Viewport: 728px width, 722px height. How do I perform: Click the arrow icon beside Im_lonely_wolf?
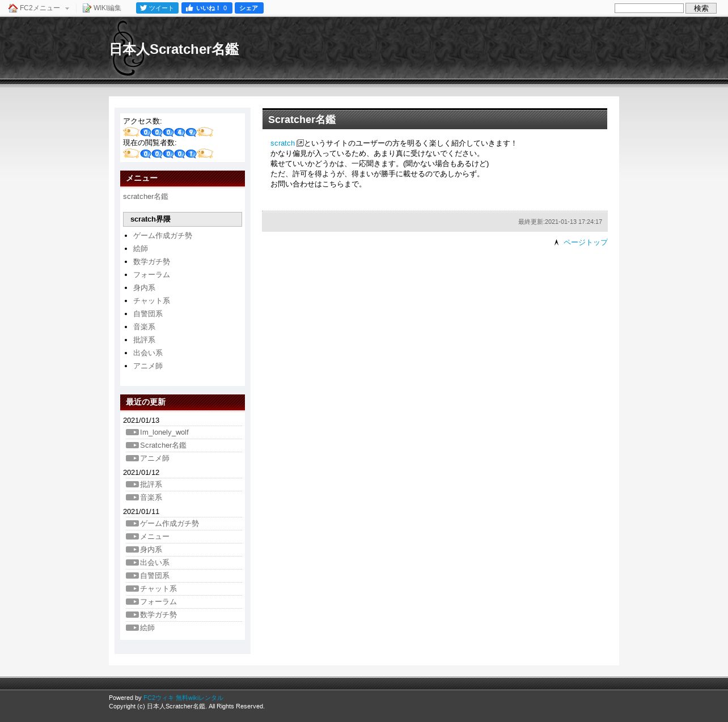(132, 432)
